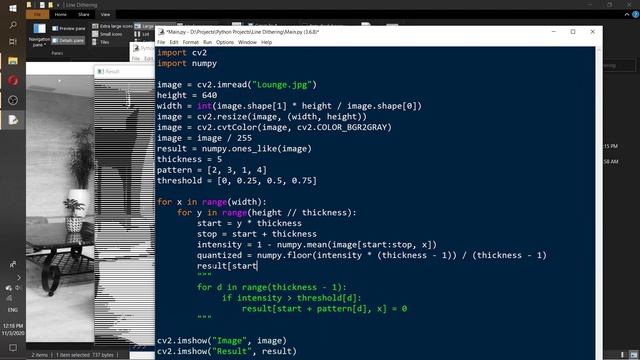This screenshot has width=640, height=360.
Task: Toggle Details pane in Explorer ribbon
Action: (69, 40)
